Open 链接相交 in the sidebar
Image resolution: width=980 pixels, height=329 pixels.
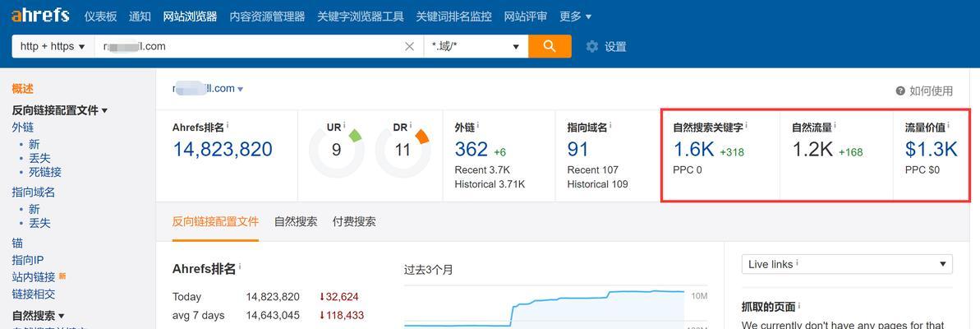[34, 294]
